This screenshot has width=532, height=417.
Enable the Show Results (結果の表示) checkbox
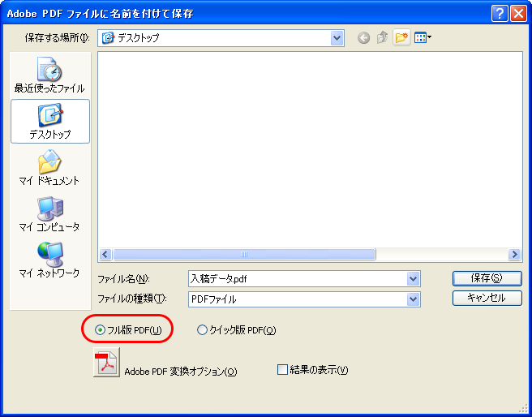click(282, 369)
